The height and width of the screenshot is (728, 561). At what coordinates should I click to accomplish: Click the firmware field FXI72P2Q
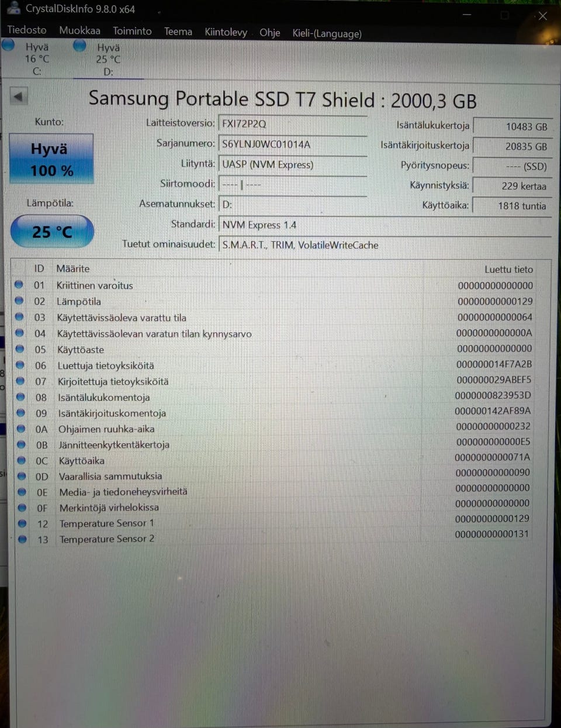[x=293, y=124]
